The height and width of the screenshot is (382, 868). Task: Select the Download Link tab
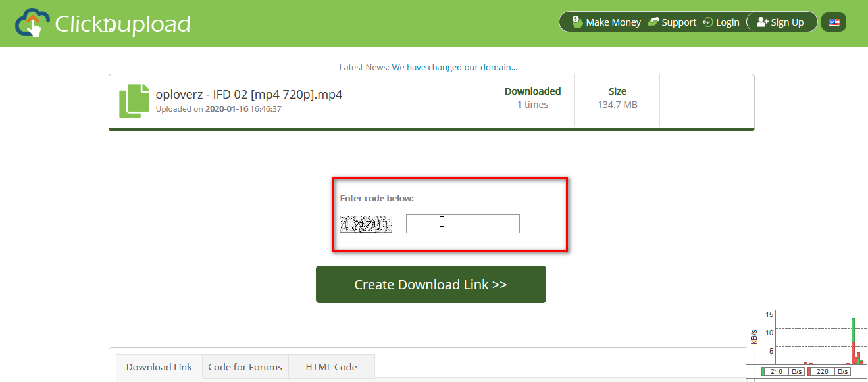159,366
